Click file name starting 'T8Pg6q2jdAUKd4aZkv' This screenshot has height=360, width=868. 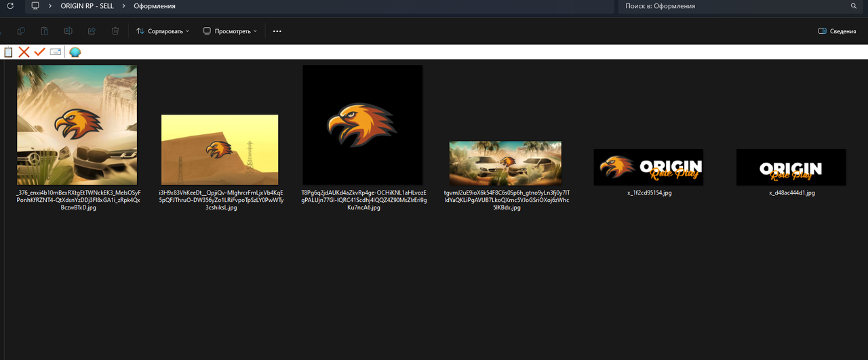point(363,200)
